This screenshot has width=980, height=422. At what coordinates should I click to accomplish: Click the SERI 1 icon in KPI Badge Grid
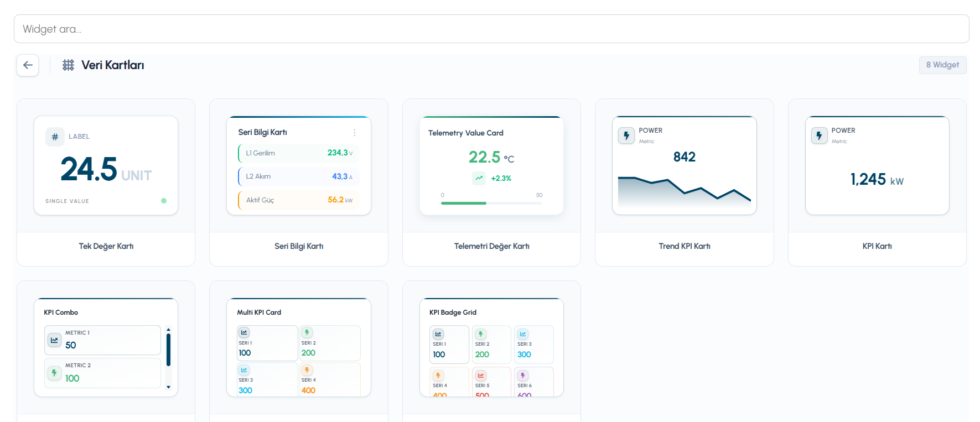438,334
